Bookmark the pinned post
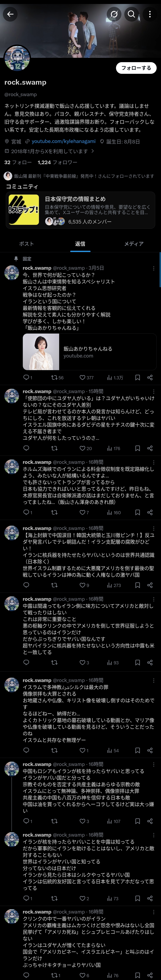The height and width of the screenshot is (980, 161). [137, 377]
